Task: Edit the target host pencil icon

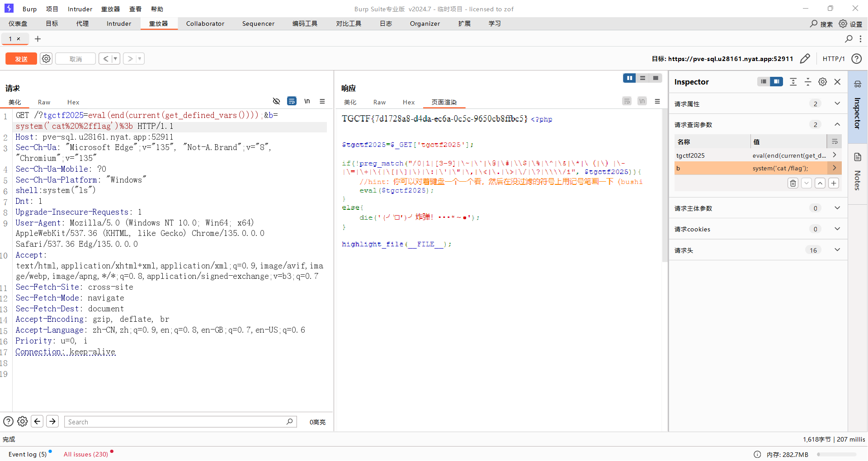Action: (805, 59)
